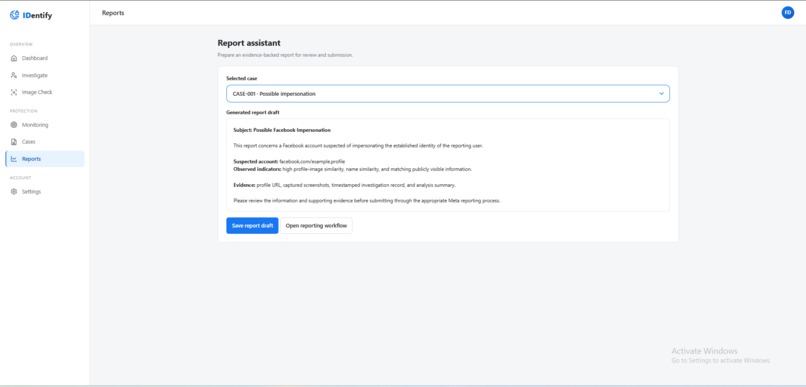Select Reports in the sidebar

[x=45, y=159]
